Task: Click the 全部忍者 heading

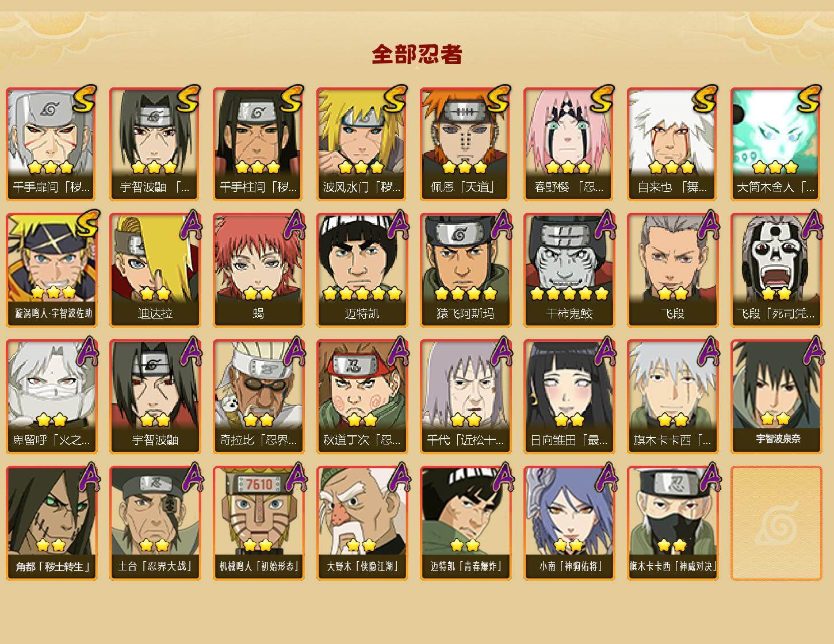Action: (417, 55)
